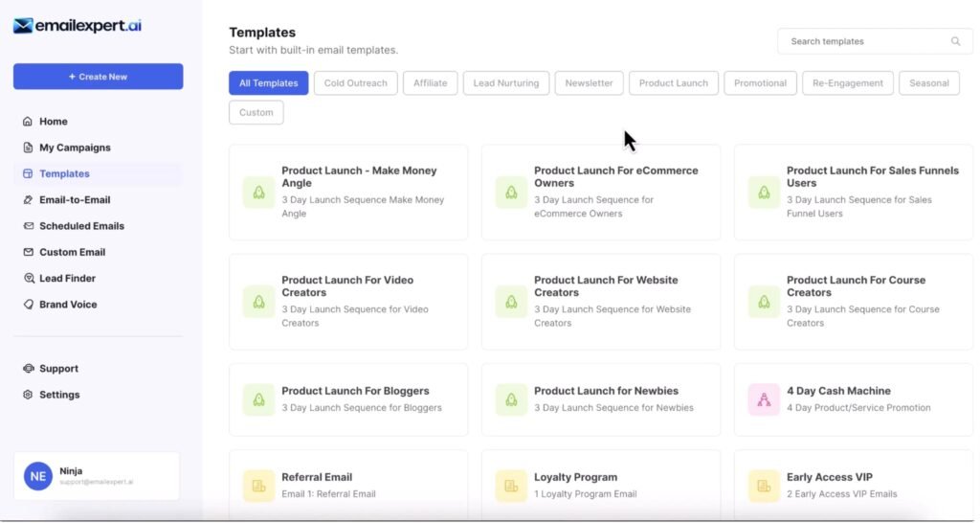Click '3 Day Launch Sequence for Website Creators' text
The image size is (980, 523).
612,316
